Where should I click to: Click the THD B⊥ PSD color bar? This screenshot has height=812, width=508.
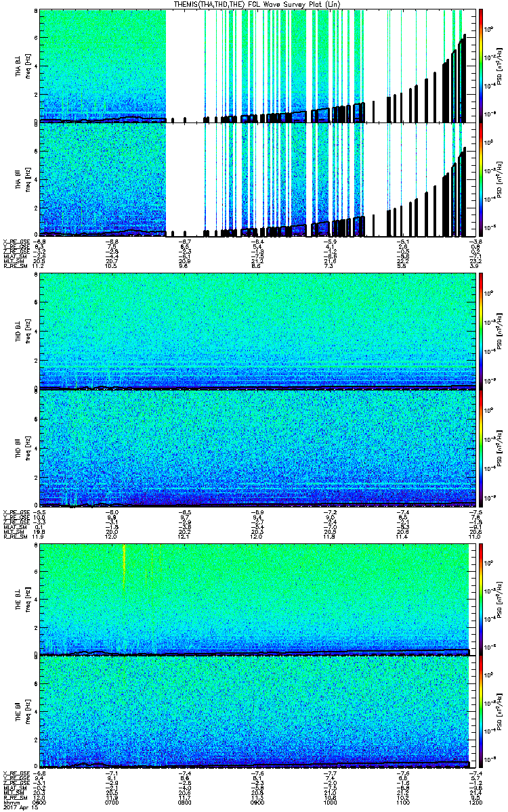coord(480,331)
